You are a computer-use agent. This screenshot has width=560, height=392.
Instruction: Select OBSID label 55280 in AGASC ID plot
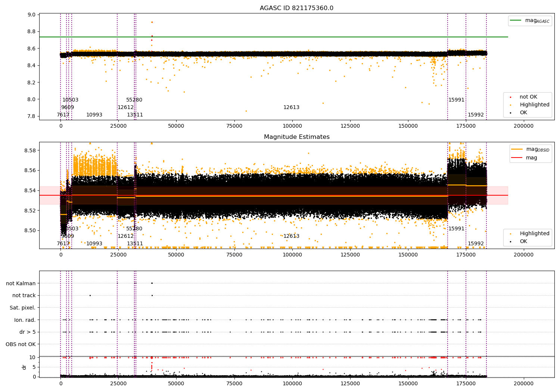click(x=134, y=100)
